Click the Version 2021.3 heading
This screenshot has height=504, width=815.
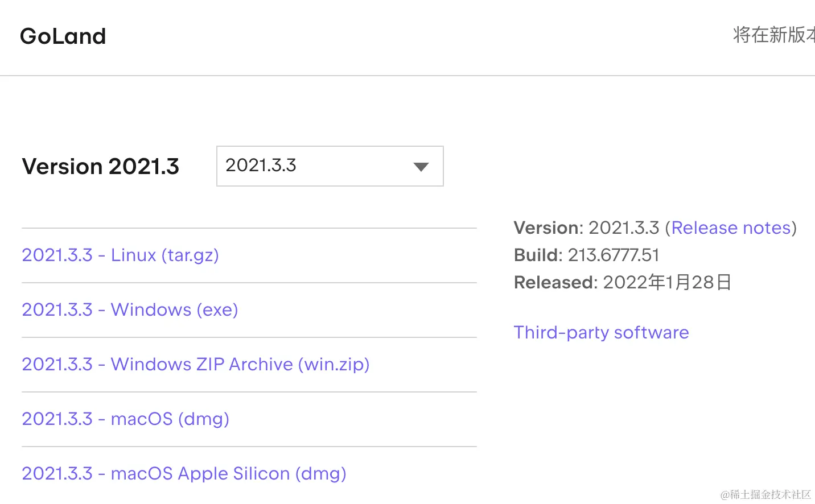[x=101, y=167]
